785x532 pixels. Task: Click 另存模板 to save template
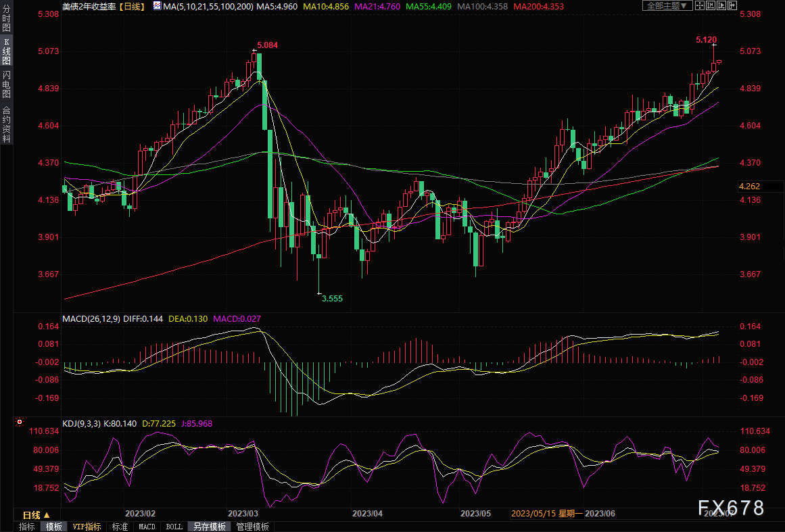pyautogui.click(x=209, y=527)
